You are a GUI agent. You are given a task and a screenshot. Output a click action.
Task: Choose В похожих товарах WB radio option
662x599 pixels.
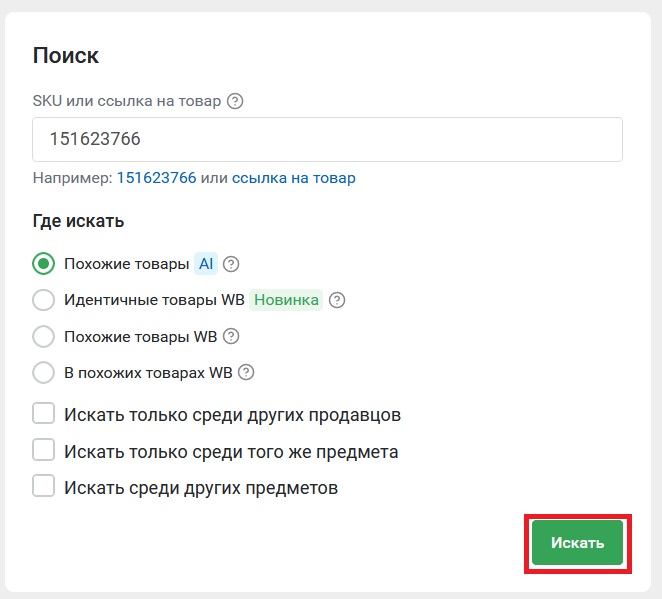[x=43, y=373]
